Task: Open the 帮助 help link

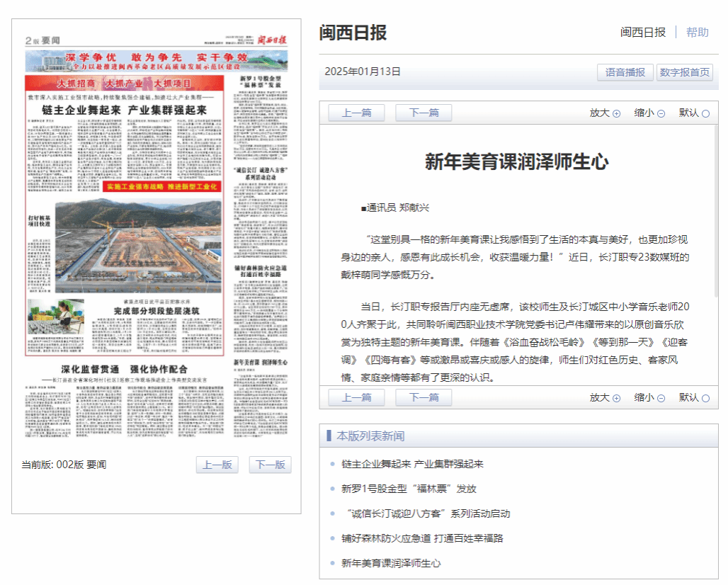Action: point(697,32)
